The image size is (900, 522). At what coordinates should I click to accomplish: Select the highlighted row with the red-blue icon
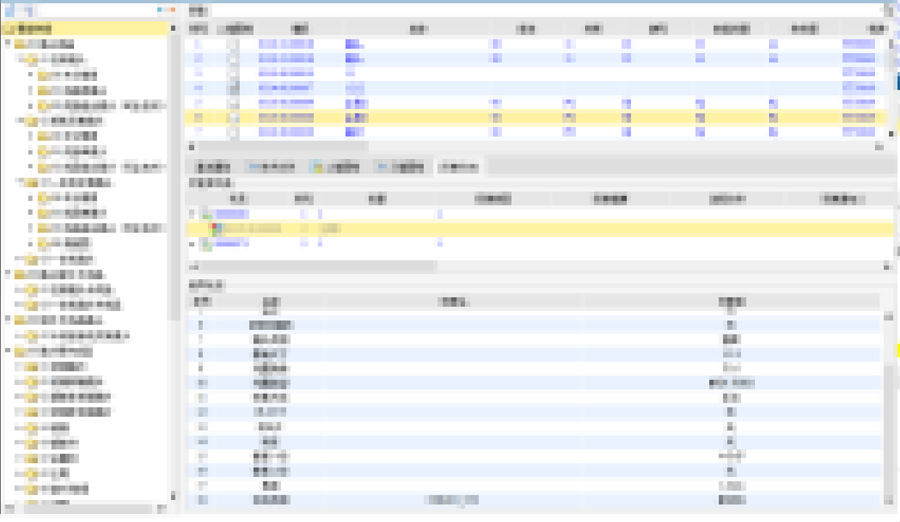coord(540,229)
